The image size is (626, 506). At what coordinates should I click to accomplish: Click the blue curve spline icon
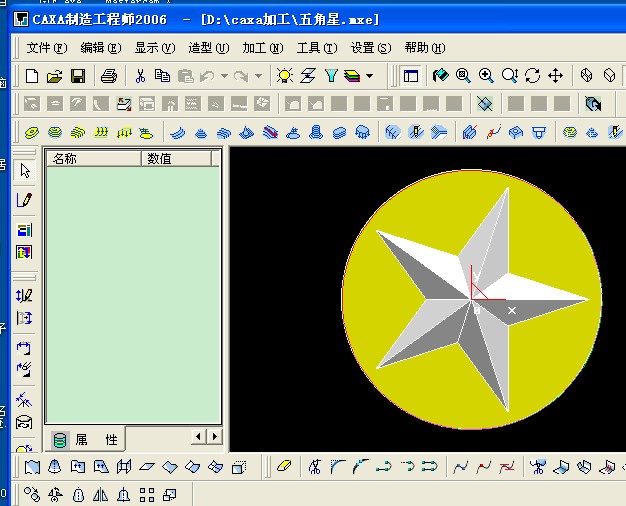point(461,466)
